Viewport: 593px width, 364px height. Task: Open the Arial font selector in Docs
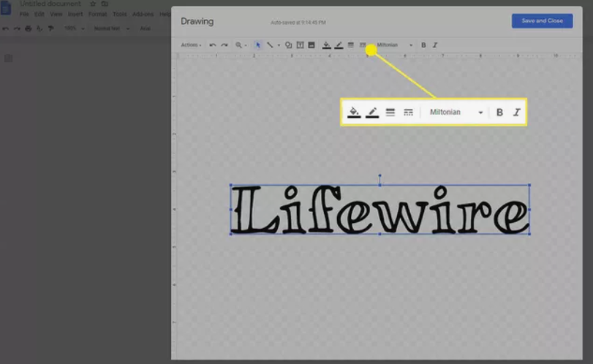146,29
